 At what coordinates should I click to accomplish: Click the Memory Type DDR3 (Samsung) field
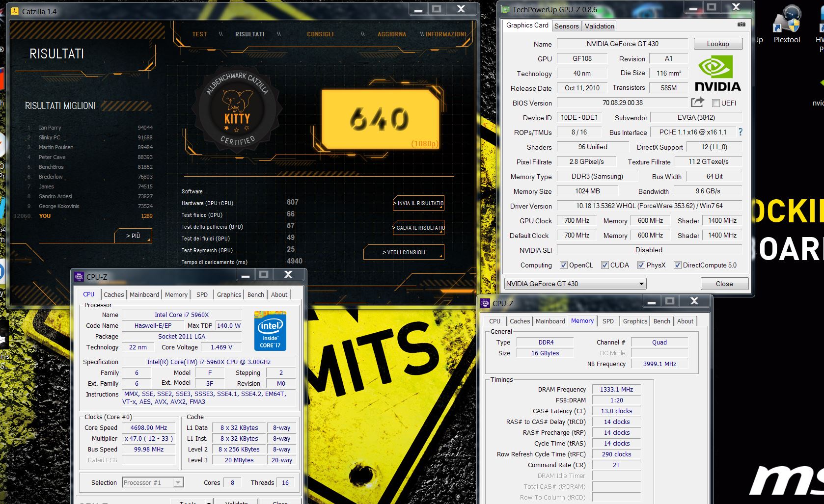point(597,176)
